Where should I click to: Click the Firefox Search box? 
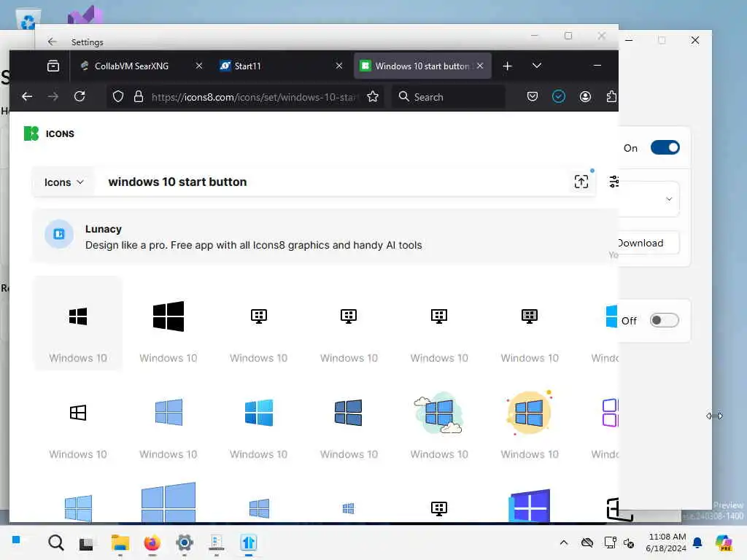point(449,97)
